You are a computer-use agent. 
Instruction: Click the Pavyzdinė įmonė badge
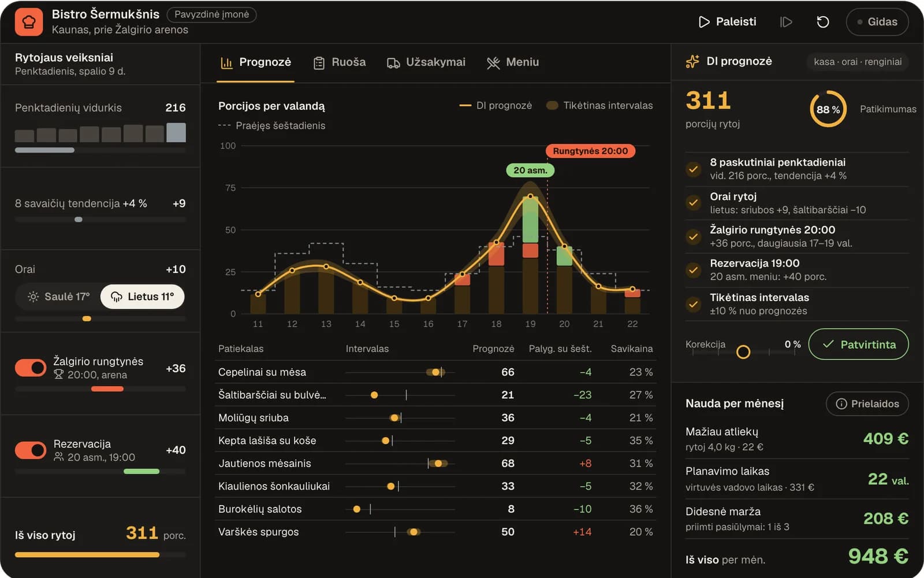click(x=211, y=14)
